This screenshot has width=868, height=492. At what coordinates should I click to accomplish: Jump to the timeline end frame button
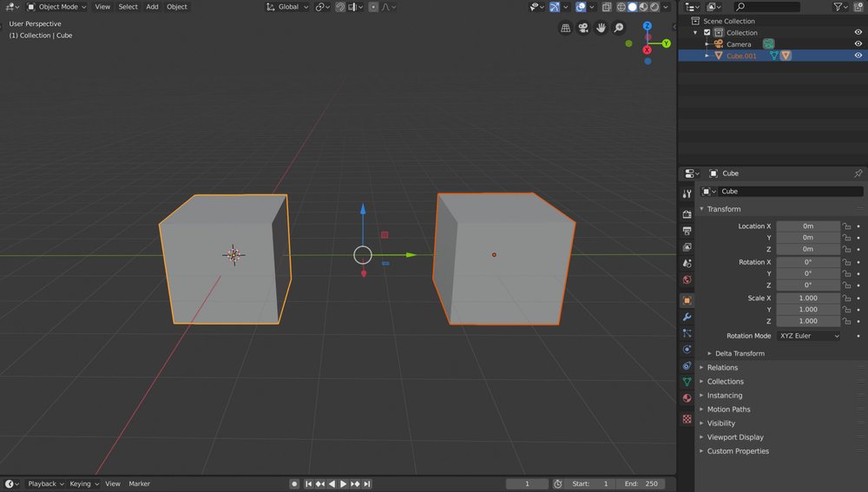[367, 483]
